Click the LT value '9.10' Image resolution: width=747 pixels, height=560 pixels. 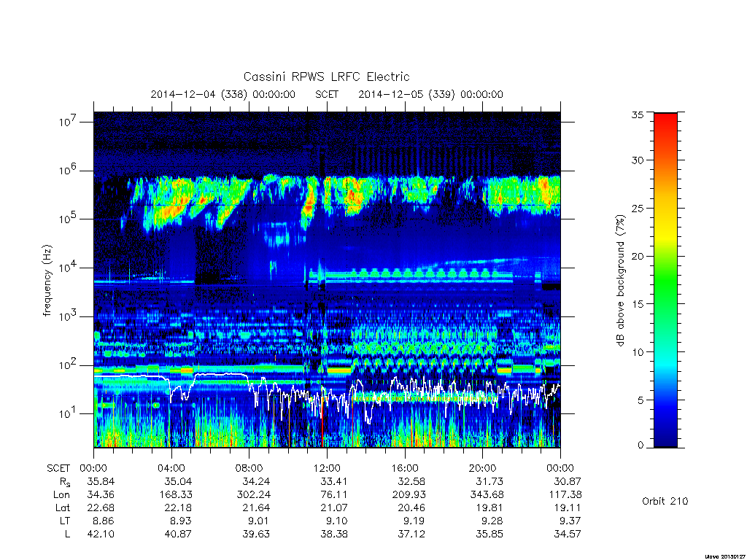336,521
